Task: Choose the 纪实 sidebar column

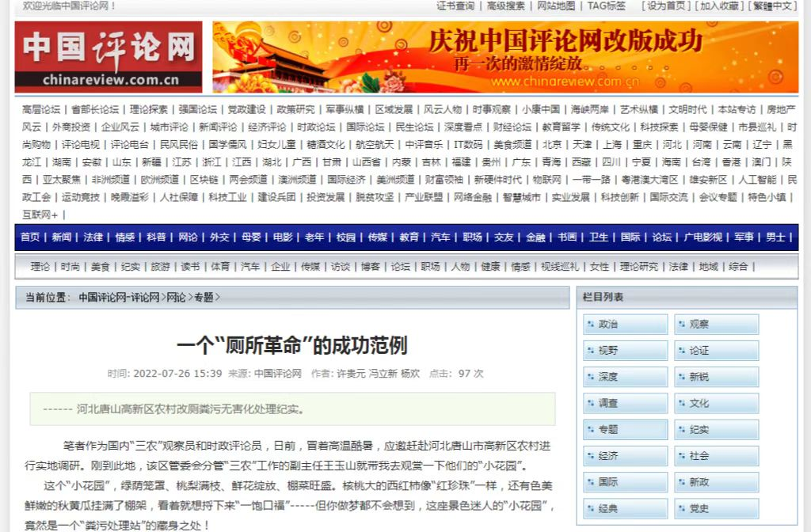Action: (x=716, y=430)
